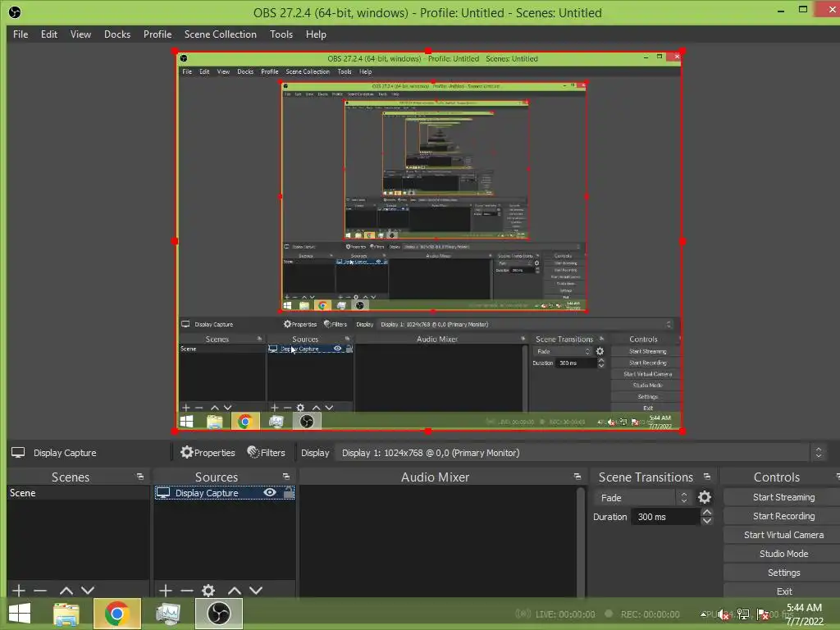Screen dimensions: 840x630
Task: Open source properties gear in Sources toolbar
Action: click(x=208, y=591)
